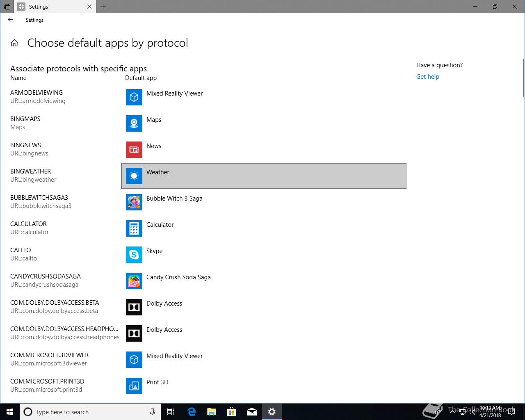Click the Settings gear on the taskbar

[x=272, y=412]
